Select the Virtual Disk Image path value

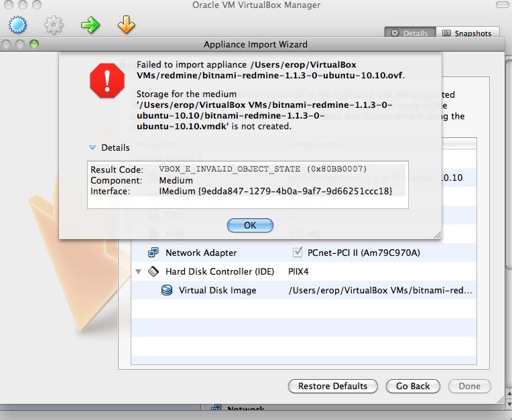click(x=381, y=290)
